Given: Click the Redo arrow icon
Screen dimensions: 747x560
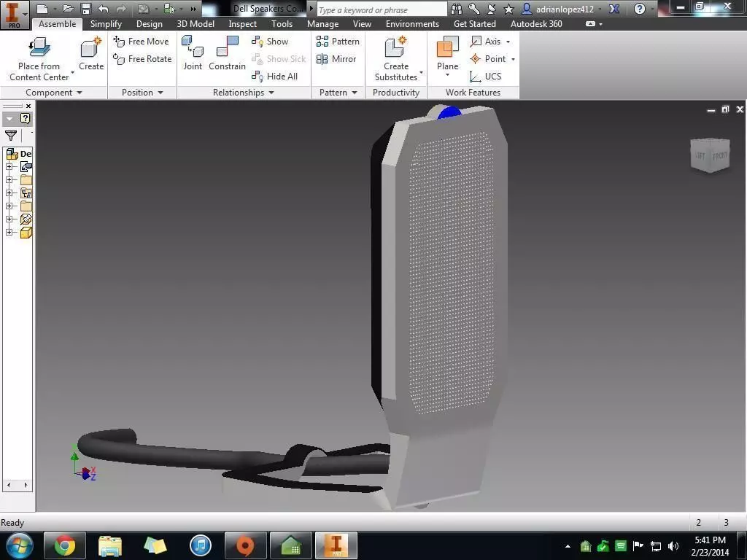Looking at the screenshot, I should click(121, 9).
